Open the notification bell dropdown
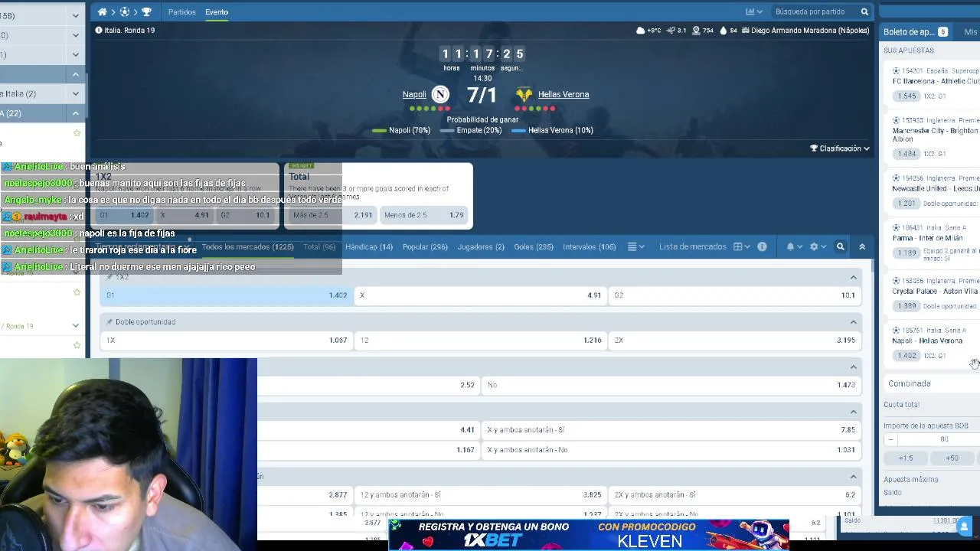This screenshot has width=980, height=551. (794, 247)
